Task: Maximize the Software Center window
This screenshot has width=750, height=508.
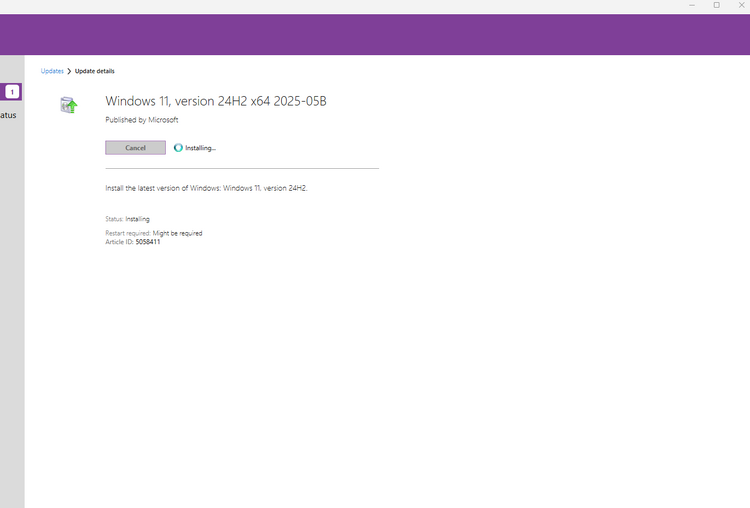Action: tap(717, 5)
